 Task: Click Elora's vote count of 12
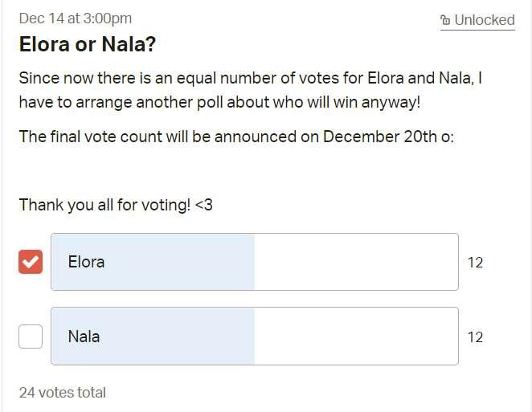pyautogui.click(x=475, y=263)
